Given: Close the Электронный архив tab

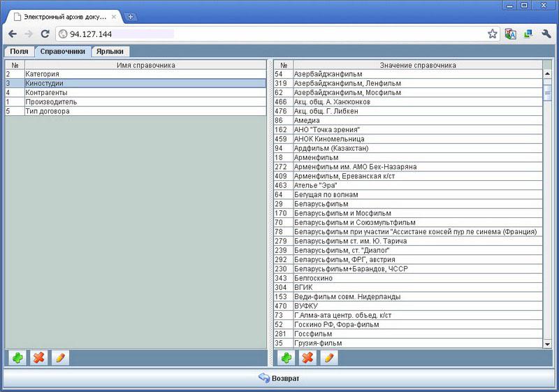Looking at the screenshot, I should click(x=114, y=17).
